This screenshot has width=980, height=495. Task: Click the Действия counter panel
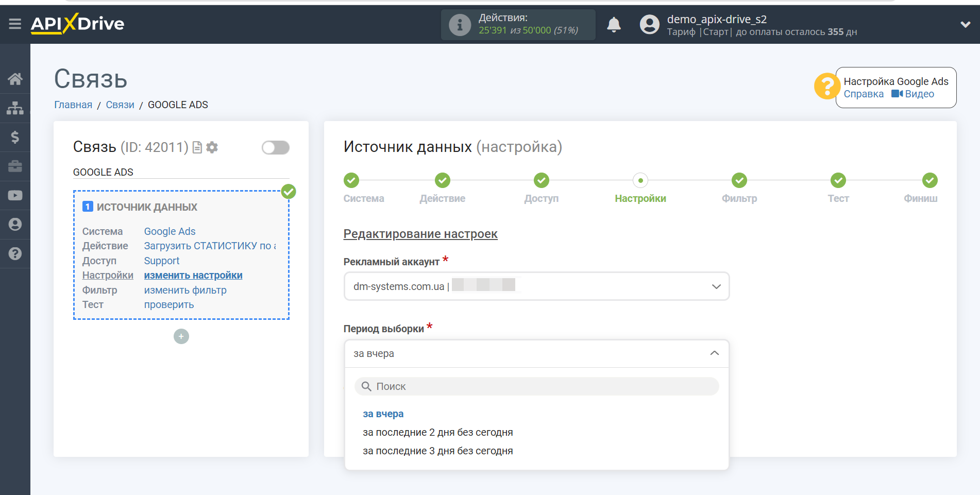[x=518, y=24]
